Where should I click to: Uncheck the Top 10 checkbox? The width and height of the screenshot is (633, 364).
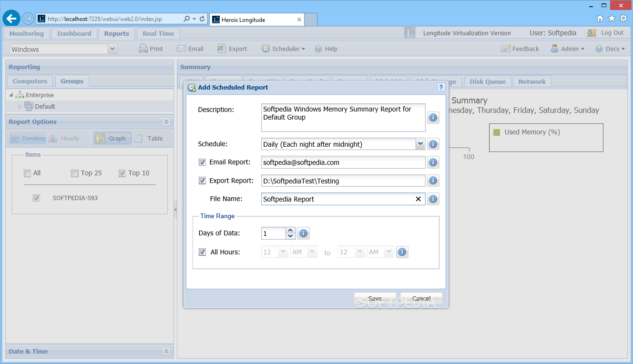click(122, 173)
